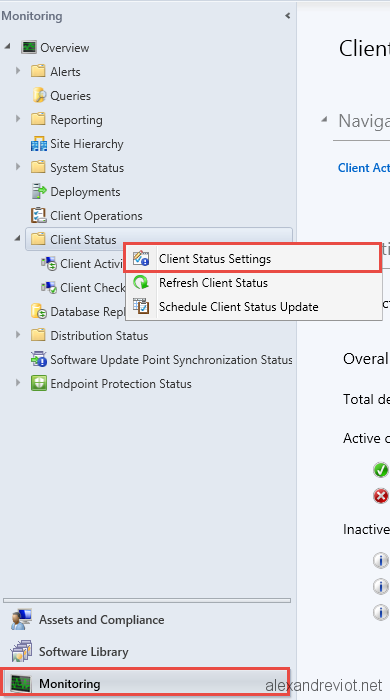This screenshot has width=390, height=700.
Task: Click the red error icon under Active clients
Action: pyautogui.click(x=381, y=496)
